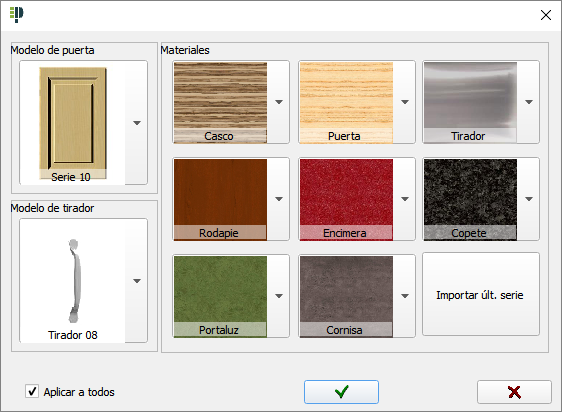The width and height of the screenshot is (562, 412).
Task: Expand the Puerta material dropdown
Action: 405,102
